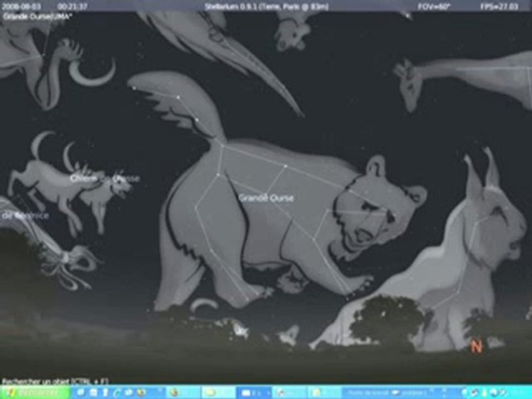Viewport: 532px width, 399px height.
Task: Click the Chiens de Chasse constellation label
Action: click(105, 178)
